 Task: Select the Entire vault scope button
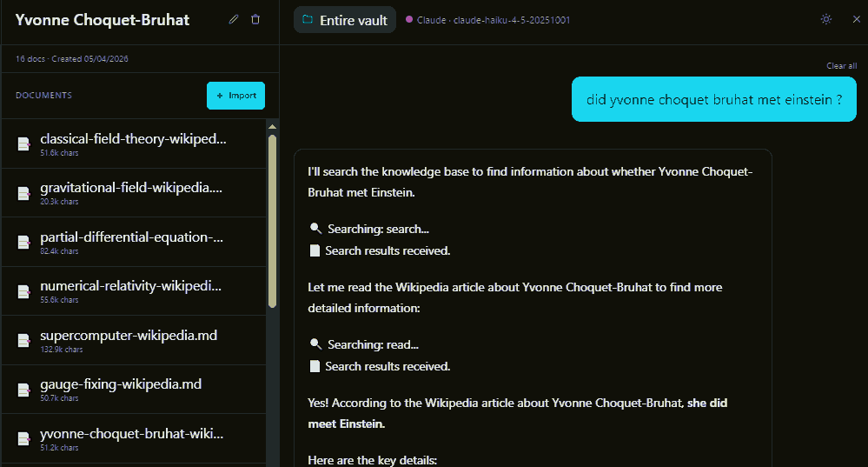tap(345, 20)
